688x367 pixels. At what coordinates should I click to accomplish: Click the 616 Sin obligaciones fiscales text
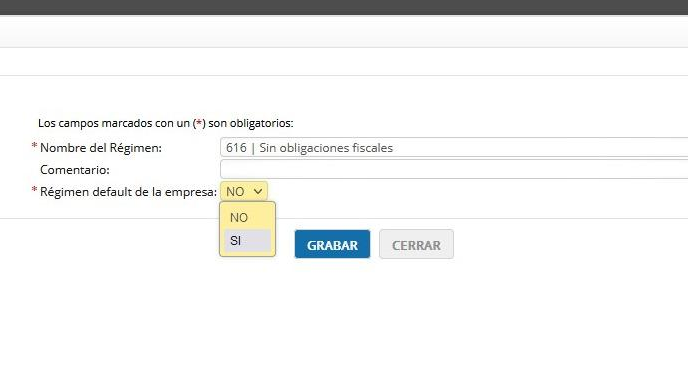[309, 148]
